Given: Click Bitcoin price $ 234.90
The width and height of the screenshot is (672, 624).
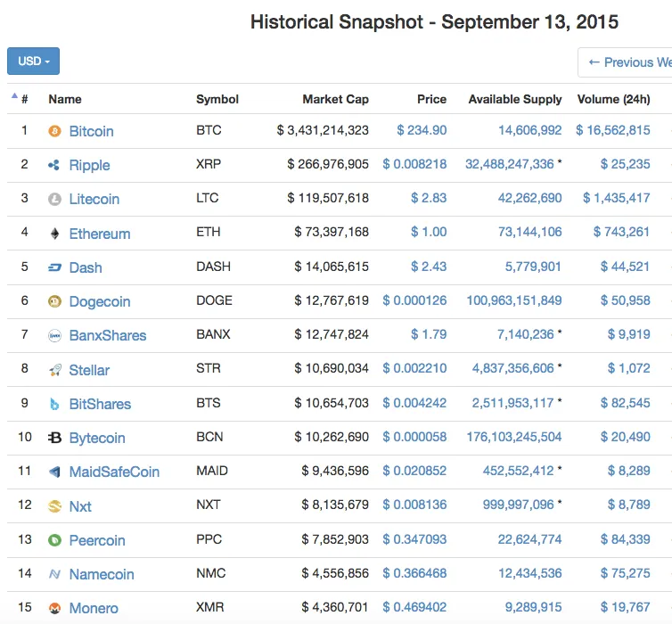Looking at the screenshot, I should point(422,130).
